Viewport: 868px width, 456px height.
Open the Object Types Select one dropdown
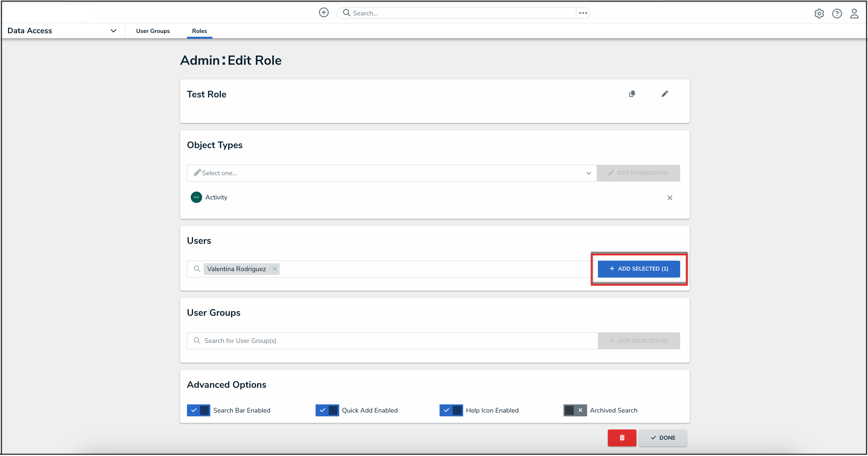tap(391, 173)
